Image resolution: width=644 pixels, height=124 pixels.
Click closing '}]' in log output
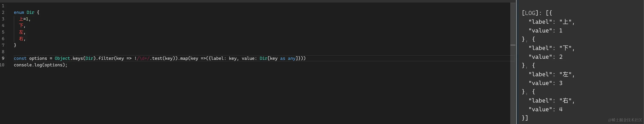(x=525, y=118)
